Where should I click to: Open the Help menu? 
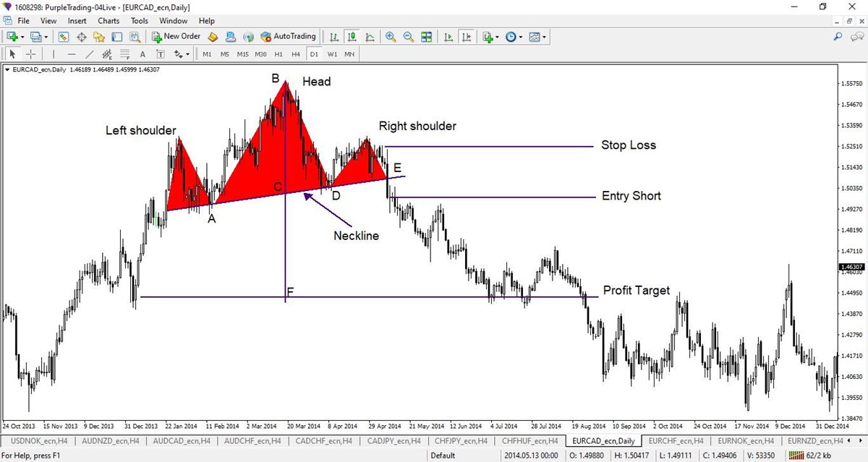(207, 21)
